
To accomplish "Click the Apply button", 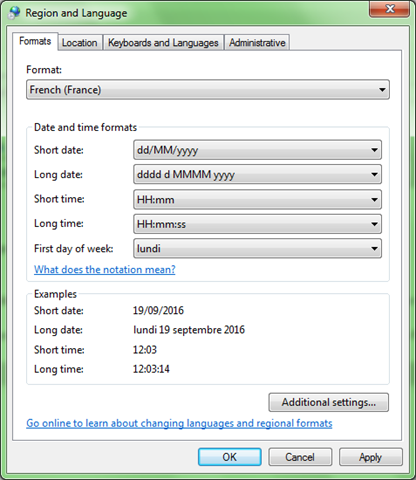I will tap(371, 457).
